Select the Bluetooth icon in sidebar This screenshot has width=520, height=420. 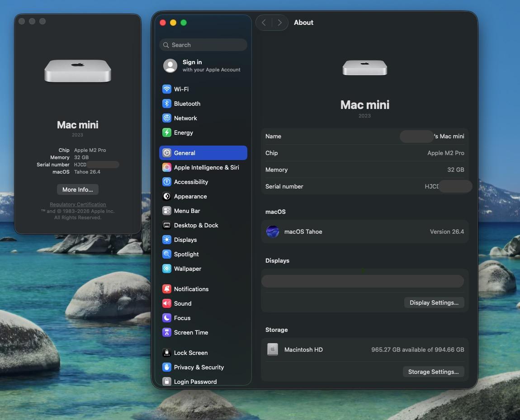tap(167, 104)
